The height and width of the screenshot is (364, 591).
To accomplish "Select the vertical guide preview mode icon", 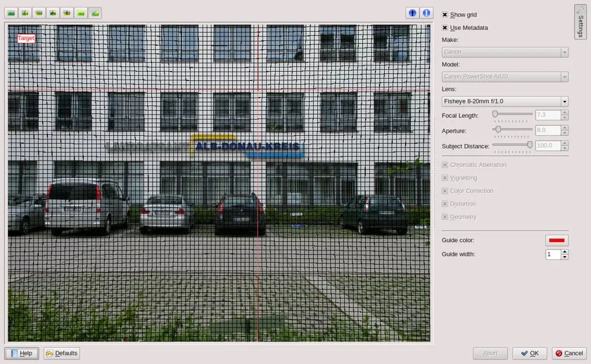I will (x=24, y=12).
